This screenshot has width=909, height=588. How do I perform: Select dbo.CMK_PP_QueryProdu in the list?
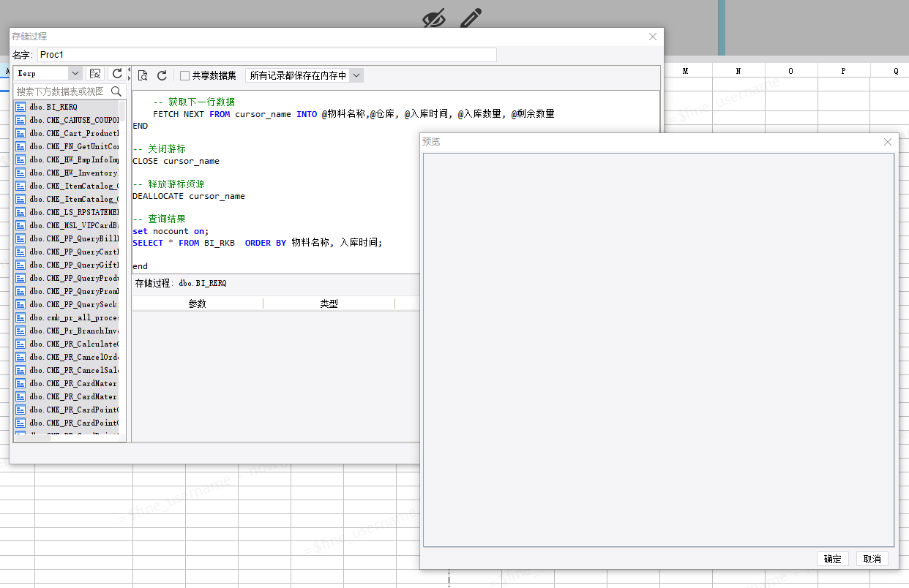pyautogui.click(x=67, y=278)
